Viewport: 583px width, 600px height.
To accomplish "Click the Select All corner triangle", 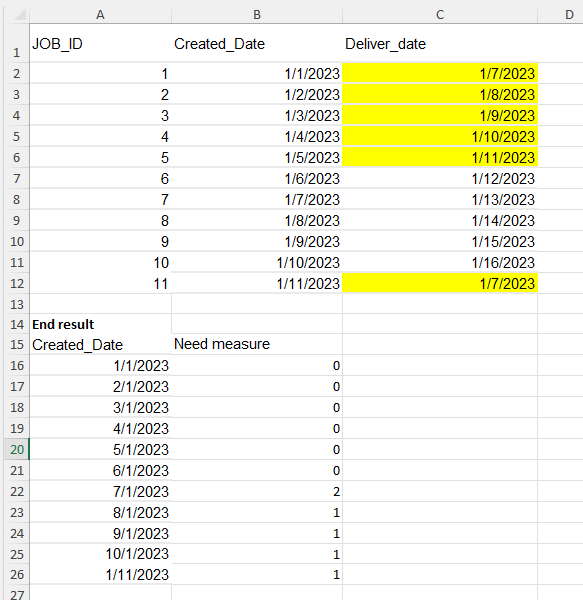I will 20,15.
